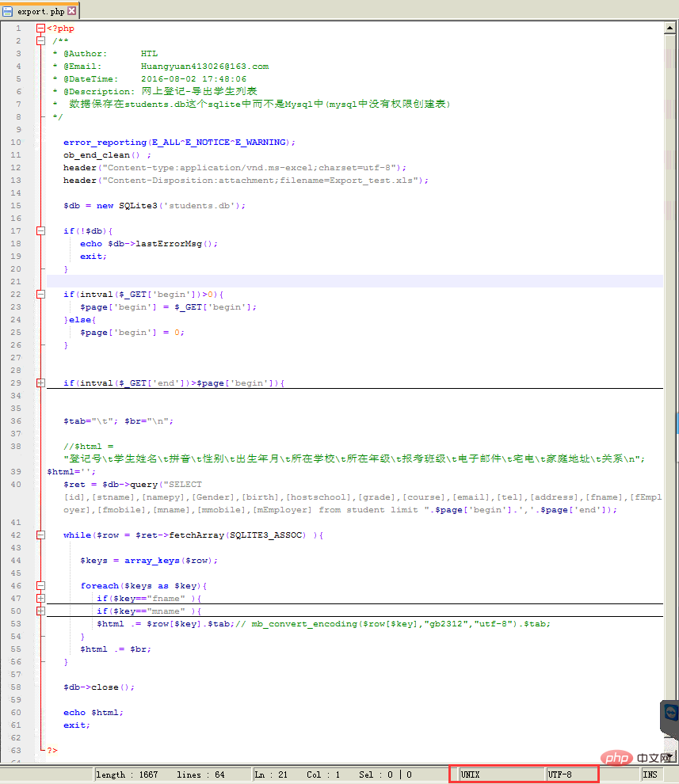
Task: Click the scrollbar up arrow
Action: pos(670,28)
